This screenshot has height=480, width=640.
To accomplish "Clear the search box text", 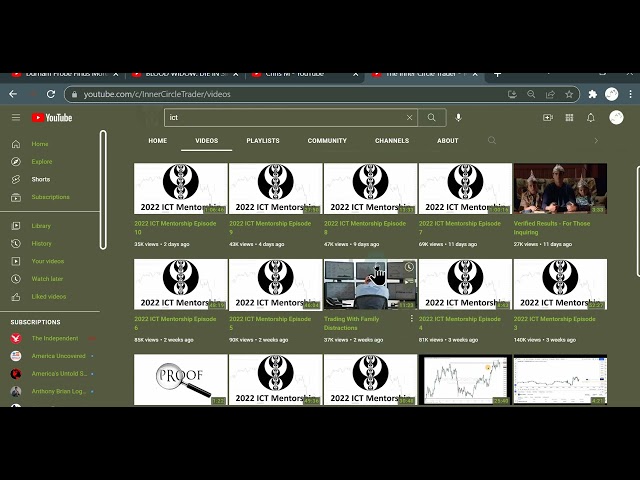I will pyautogui.click(x=409, y=117).
